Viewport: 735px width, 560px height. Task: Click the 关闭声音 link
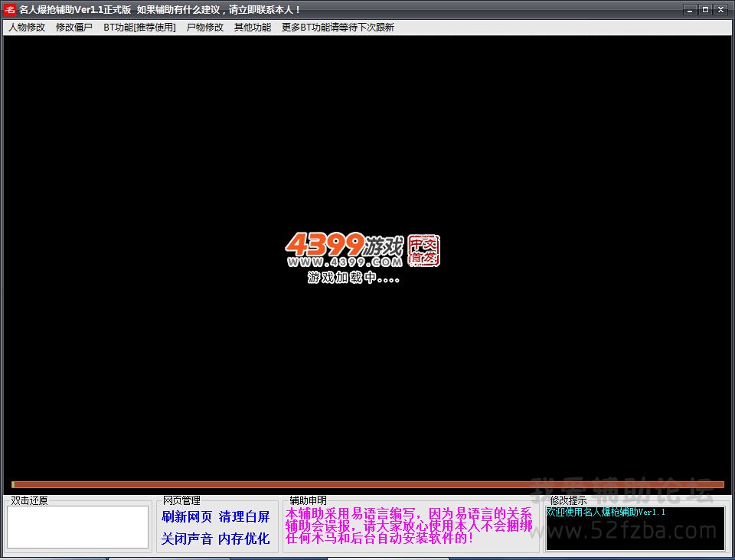pyautogui.click(x=187, y=539)
